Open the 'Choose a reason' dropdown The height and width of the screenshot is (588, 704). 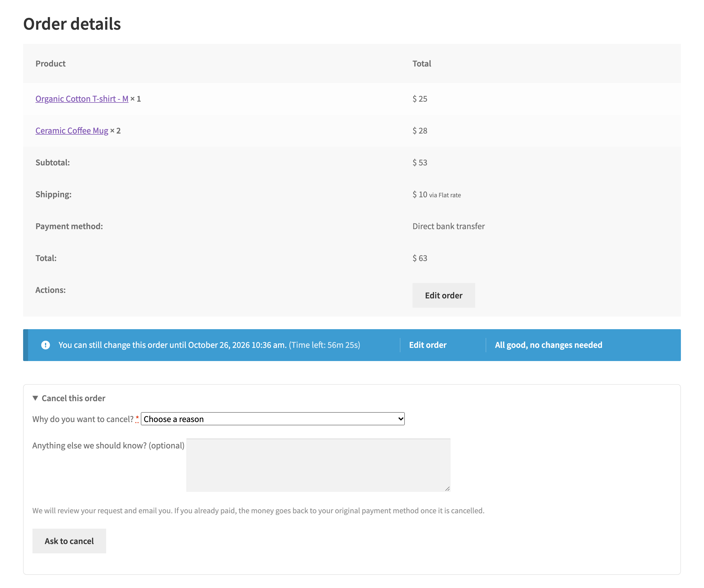[x=273, y=419]
